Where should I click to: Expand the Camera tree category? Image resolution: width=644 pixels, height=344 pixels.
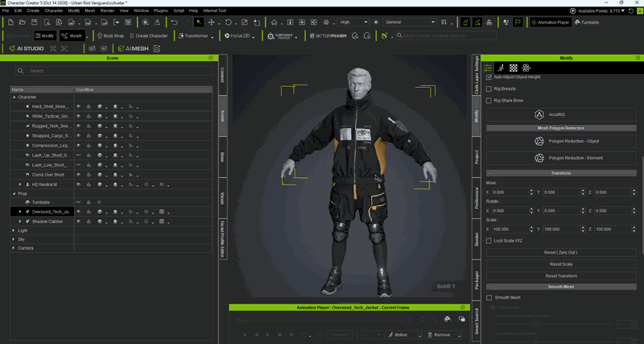[x=14, y=248]
